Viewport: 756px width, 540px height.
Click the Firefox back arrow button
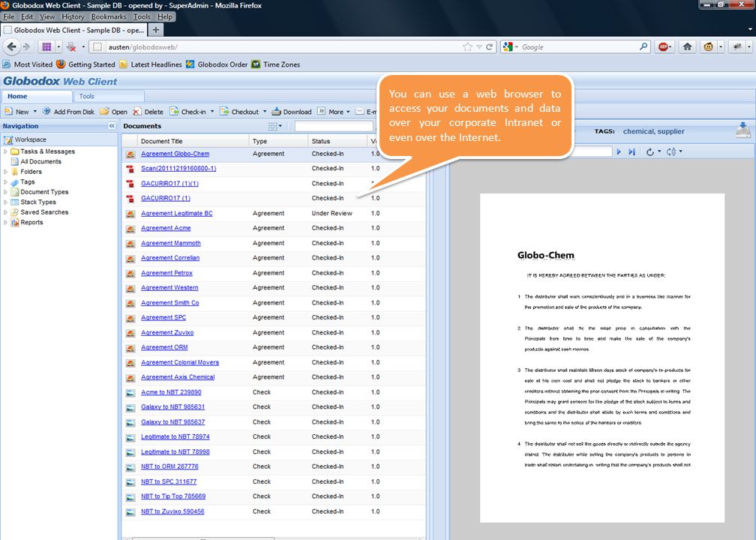coord(11,46)
